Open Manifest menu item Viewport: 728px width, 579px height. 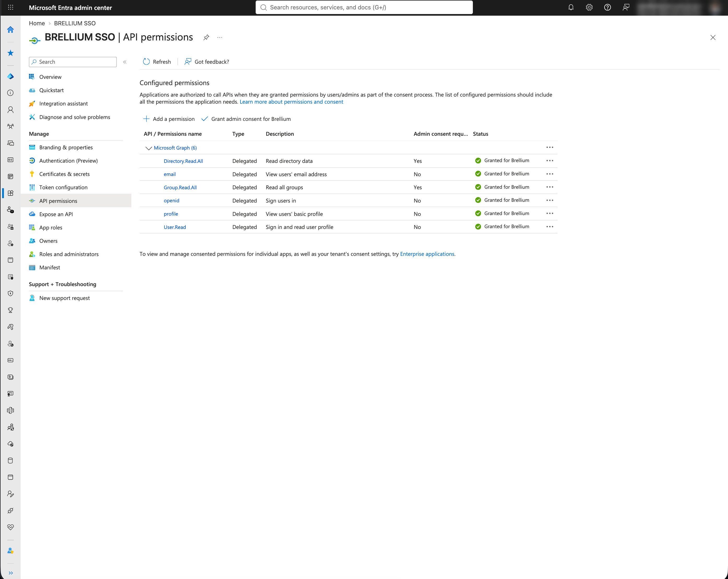49,267
